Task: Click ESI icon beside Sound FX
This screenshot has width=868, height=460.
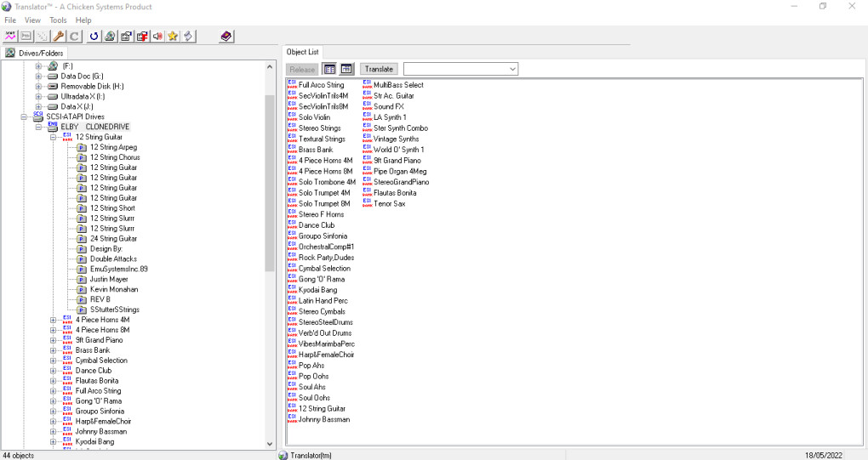Action: click(367, 106)
